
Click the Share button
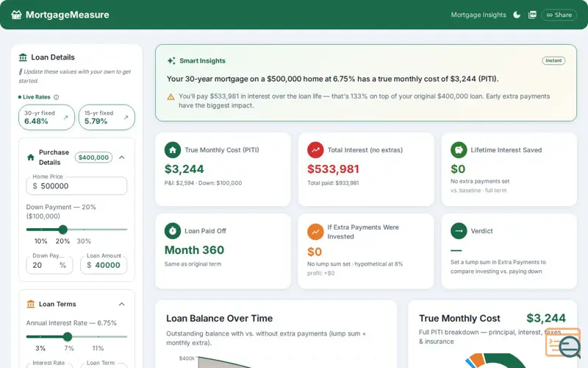[559, 15]
